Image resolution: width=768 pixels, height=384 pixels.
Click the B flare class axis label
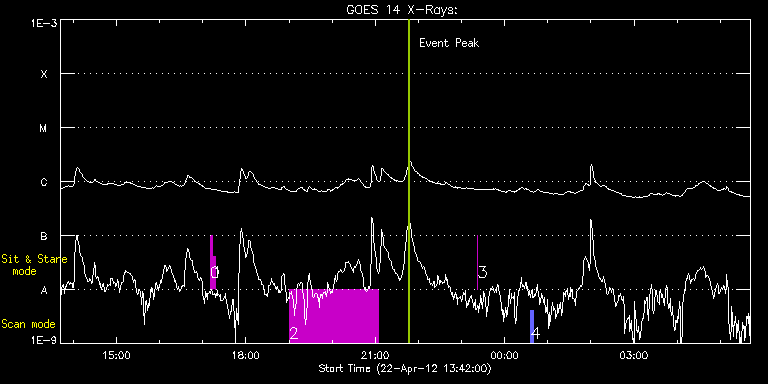tap(44, 237)
